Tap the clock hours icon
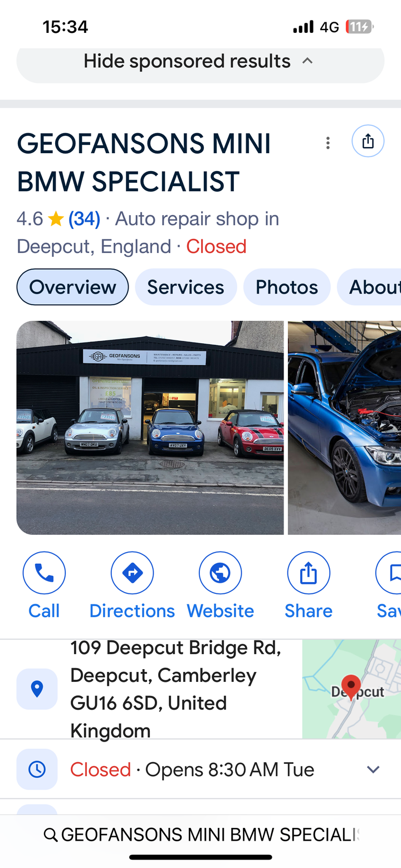 (x=37, y=769)
